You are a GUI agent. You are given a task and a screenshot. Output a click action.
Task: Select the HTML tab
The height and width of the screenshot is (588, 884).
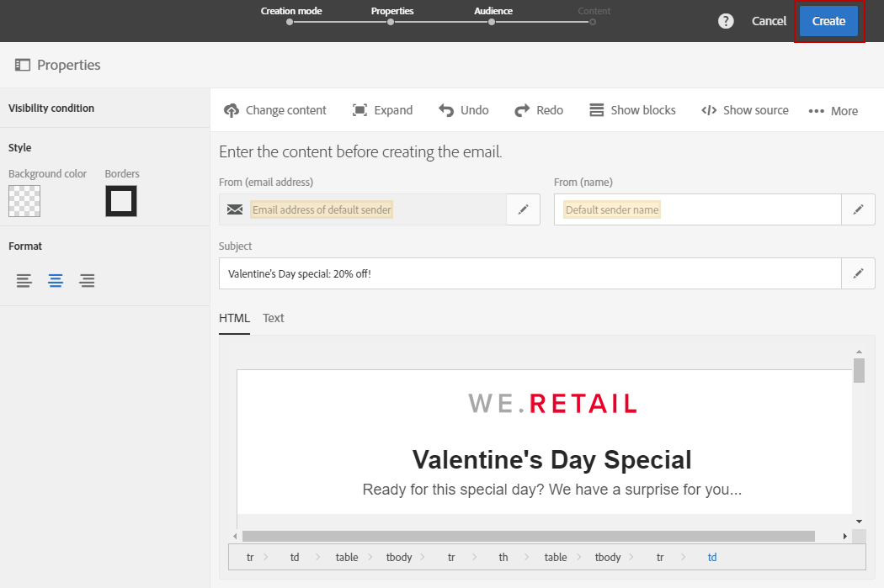click(x=234, y=318)
